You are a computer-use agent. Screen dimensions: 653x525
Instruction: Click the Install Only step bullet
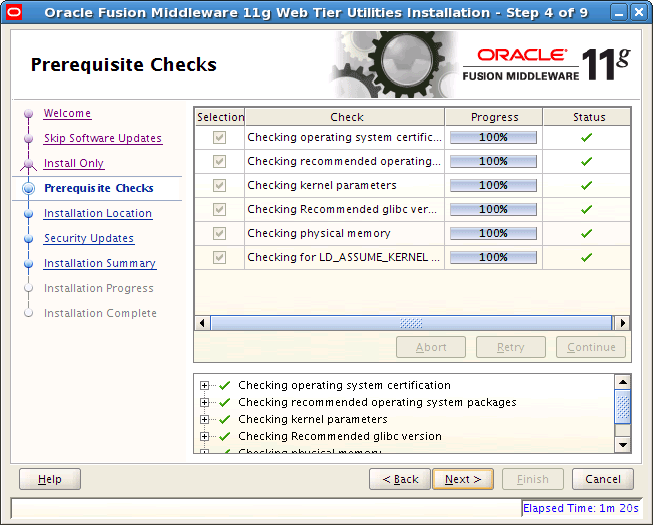pos(28,164)
